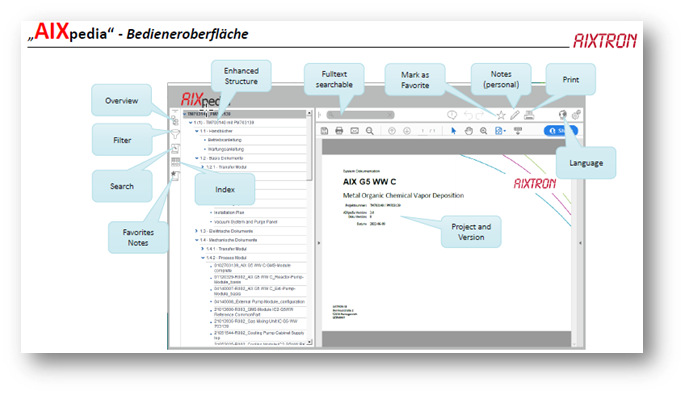Viewport: 685px width, 395px height.
Task: Select Vacuum System and Purge Panel entry
Action: point(246,222)
